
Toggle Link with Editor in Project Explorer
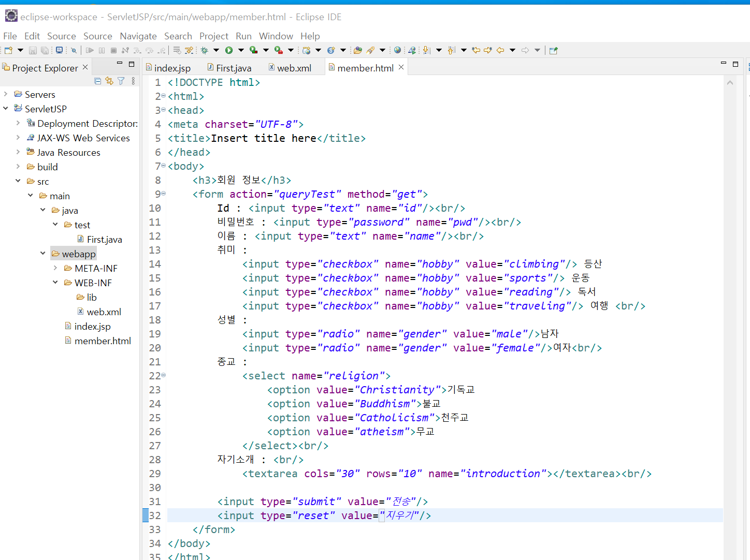click(108, 81)
